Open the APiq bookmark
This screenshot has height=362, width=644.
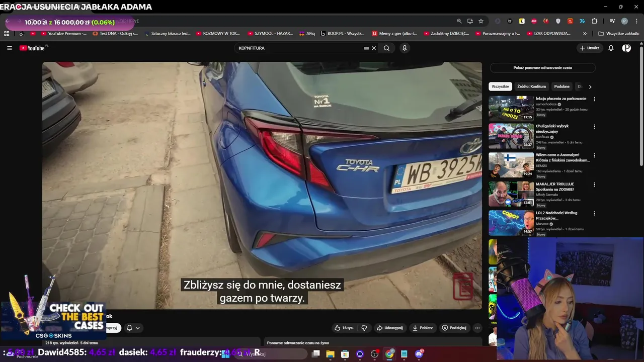click(x=306, y=34)
